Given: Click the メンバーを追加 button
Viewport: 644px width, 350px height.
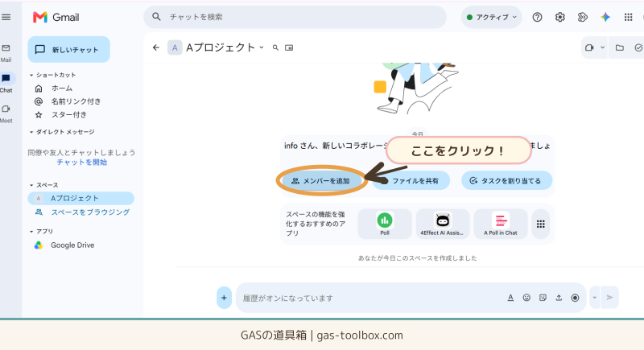Looking at the screenshot, I should coord(320,181).
